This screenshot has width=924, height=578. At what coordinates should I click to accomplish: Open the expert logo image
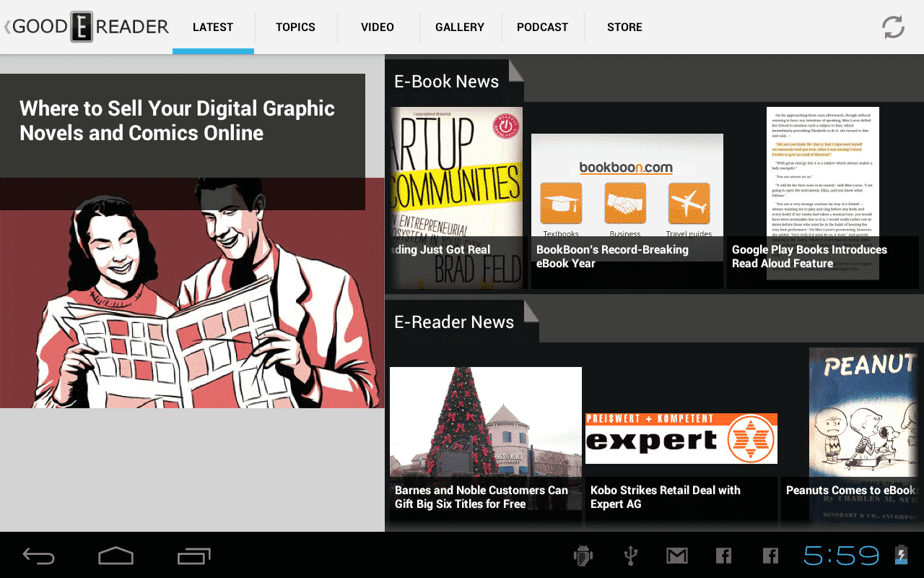(681, 439)
